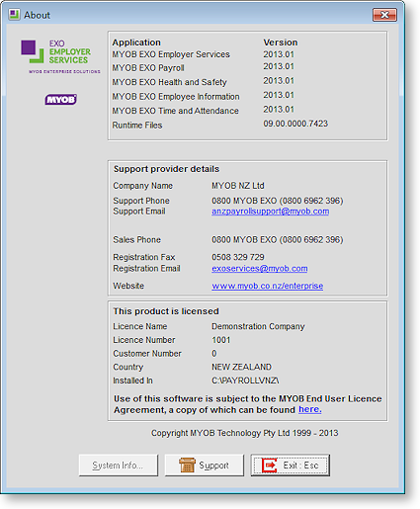Open anzpayrollsupport@myob.com email link
This screenshot has width=420, height=509.
pos(270,212)
